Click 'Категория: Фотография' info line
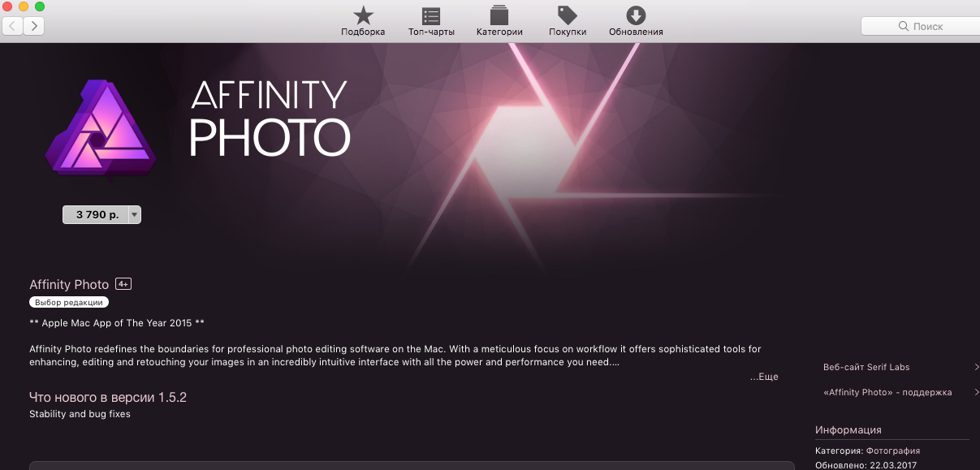 [868, 451]
